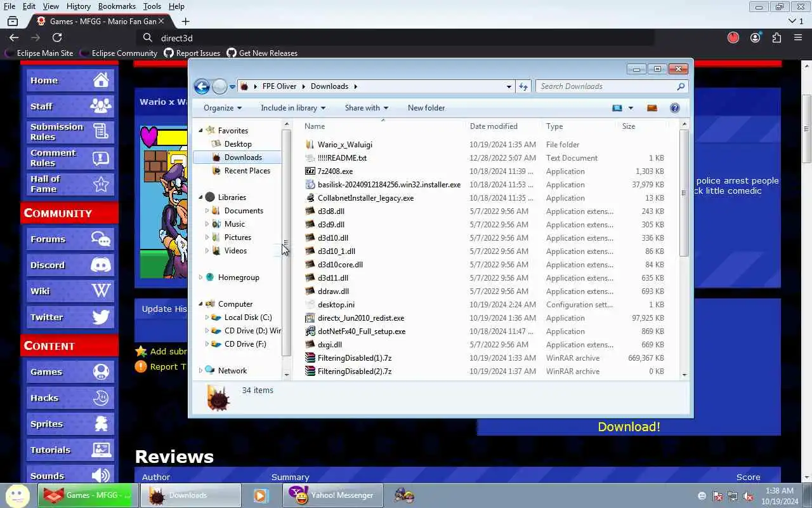Open Report Issues bookmark

tap(192, 53)
